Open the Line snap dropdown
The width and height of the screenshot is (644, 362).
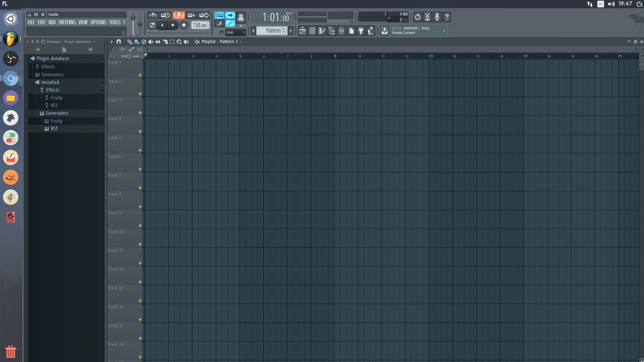tap(235, 32)
